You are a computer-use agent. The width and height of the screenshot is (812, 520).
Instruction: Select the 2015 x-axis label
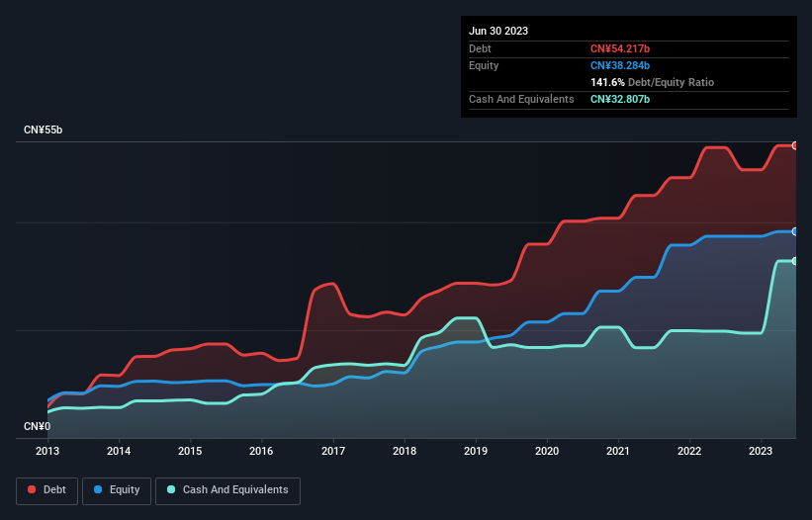[190, 451]
